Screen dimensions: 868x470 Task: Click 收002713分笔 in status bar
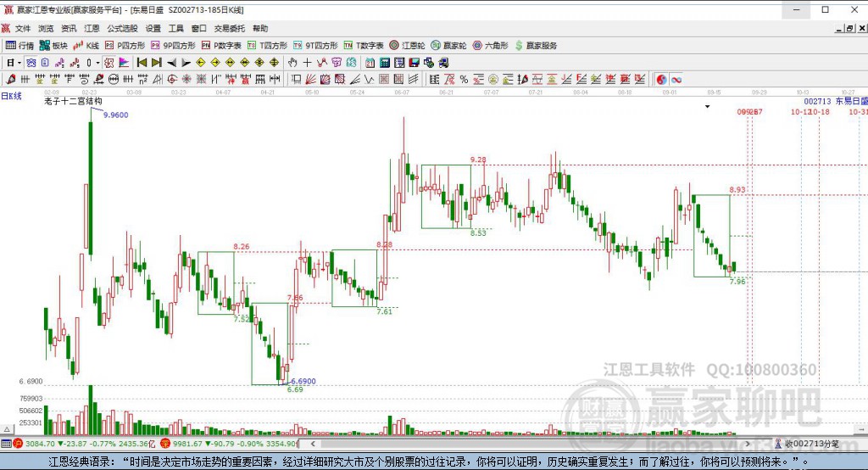[x=811, y=444]
